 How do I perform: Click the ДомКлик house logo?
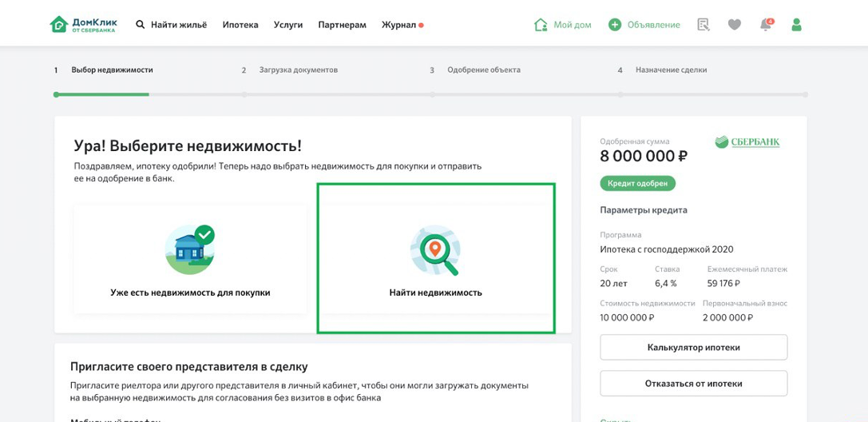tap(58, 24)
